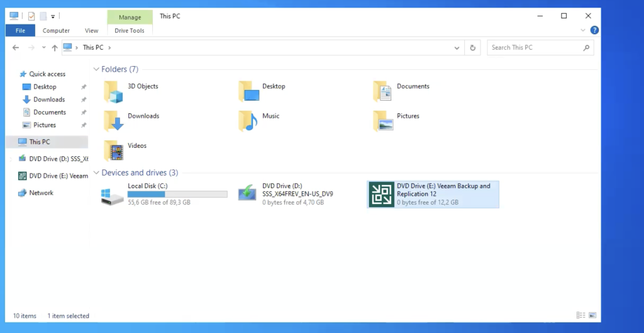
Task: Click This PC in the address bar
Action: pyautogui.click(x=93, y=47)
